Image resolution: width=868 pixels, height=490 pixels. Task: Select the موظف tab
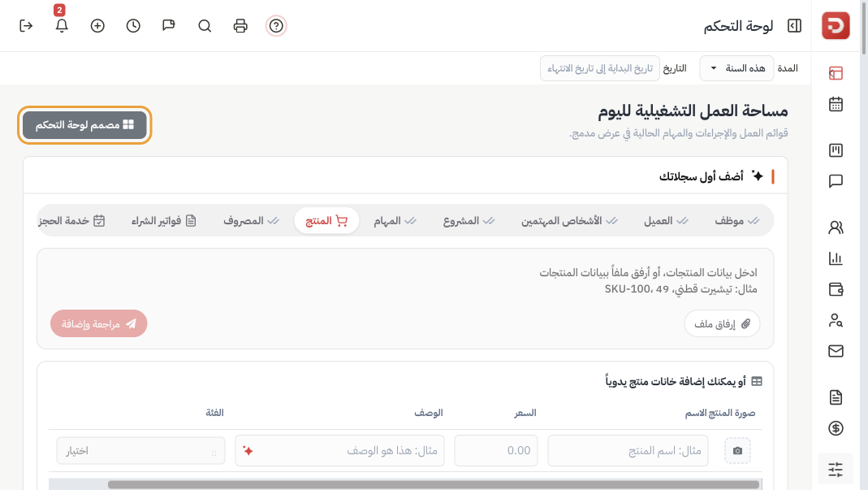coord(736,220)
